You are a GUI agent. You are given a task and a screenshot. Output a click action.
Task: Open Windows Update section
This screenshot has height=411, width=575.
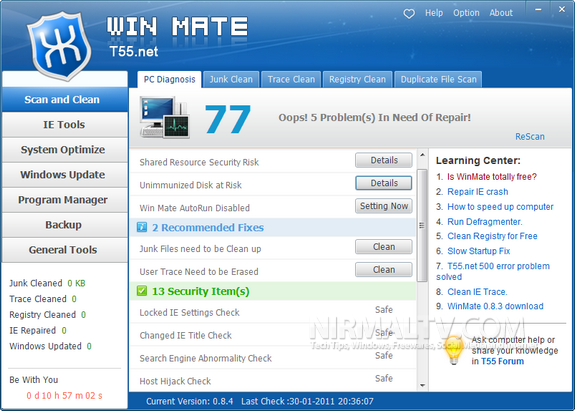(x=65, y=175)
